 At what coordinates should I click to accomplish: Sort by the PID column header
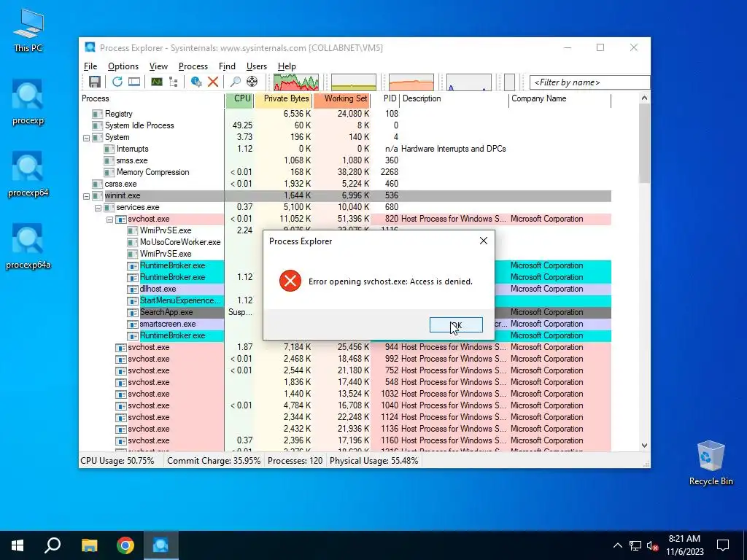385,98
